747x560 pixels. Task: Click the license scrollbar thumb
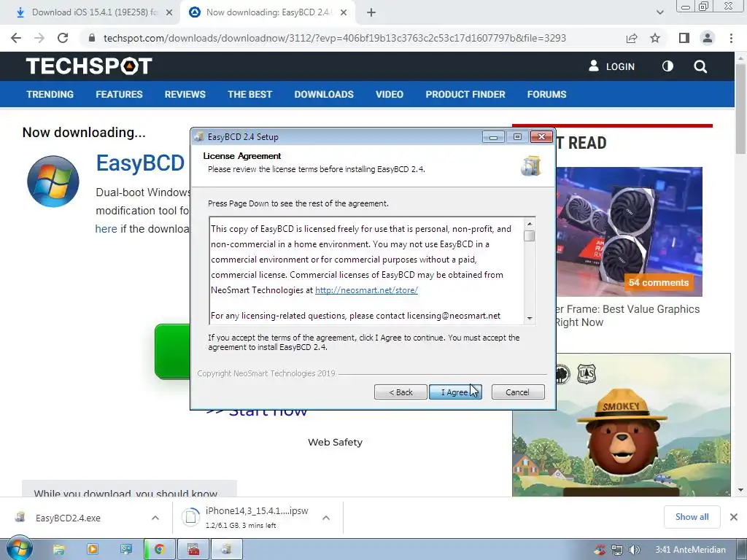coord(530,236)
